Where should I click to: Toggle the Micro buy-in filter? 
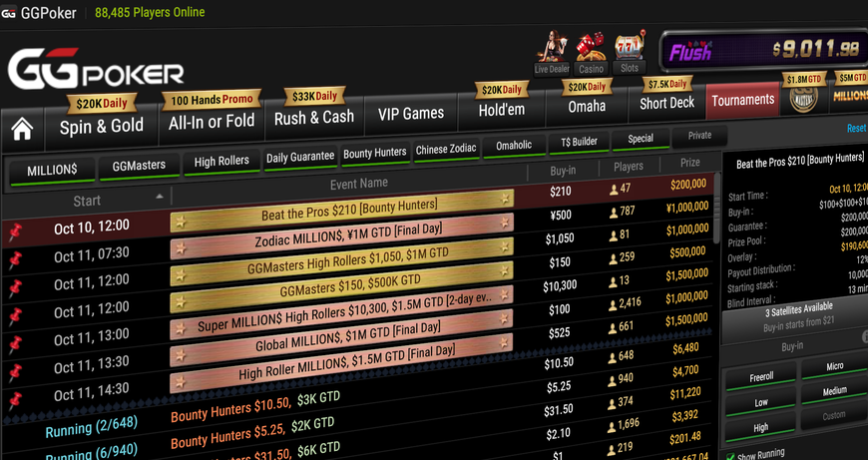[x=835, y=366]
